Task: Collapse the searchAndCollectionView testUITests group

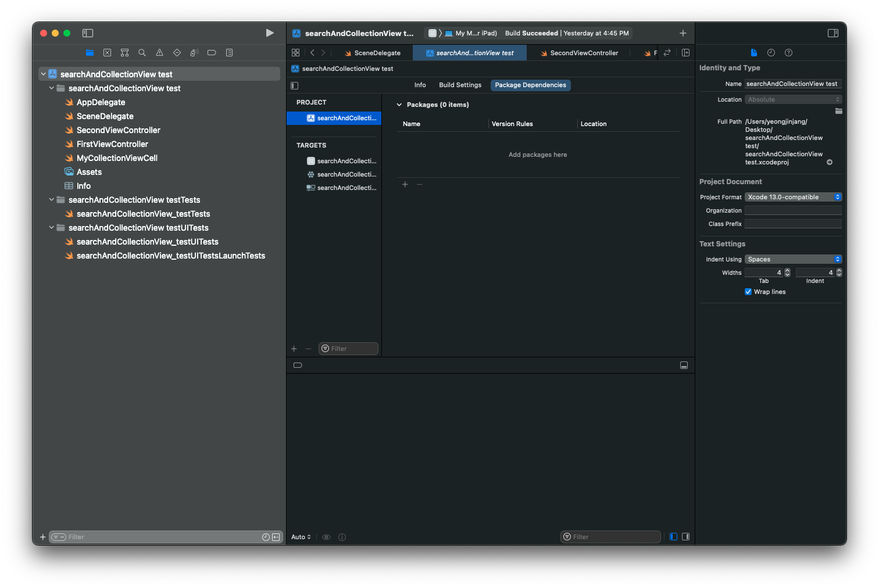Action: pos(51,228)
